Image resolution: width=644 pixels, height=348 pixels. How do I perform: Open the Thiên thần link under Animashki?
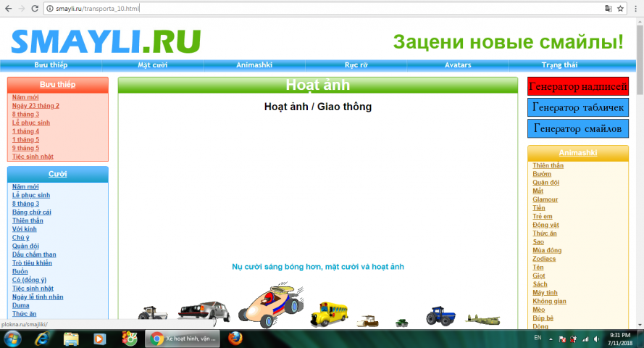click(x=548, y=165)
